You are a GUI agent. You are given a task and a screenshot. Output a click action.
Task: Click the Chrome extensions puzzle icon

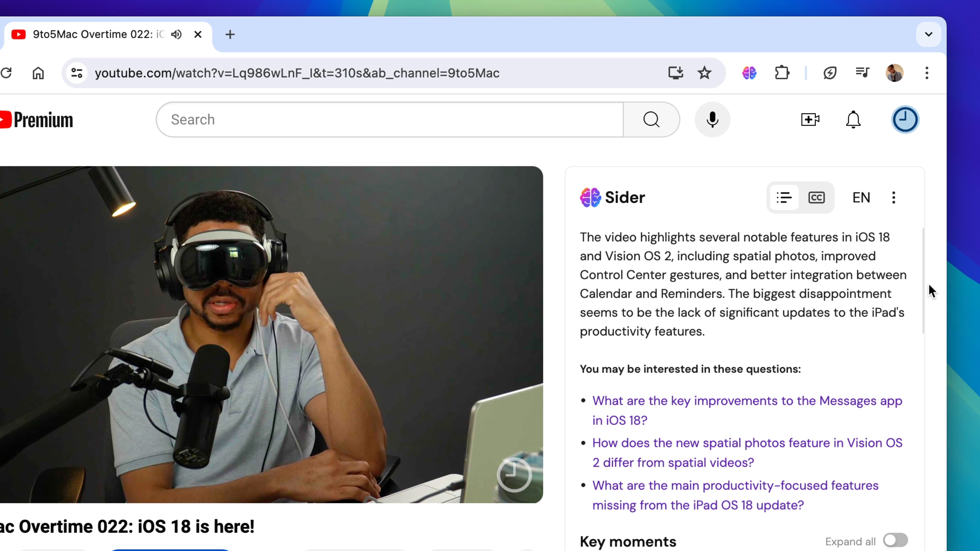pos(782,73)
